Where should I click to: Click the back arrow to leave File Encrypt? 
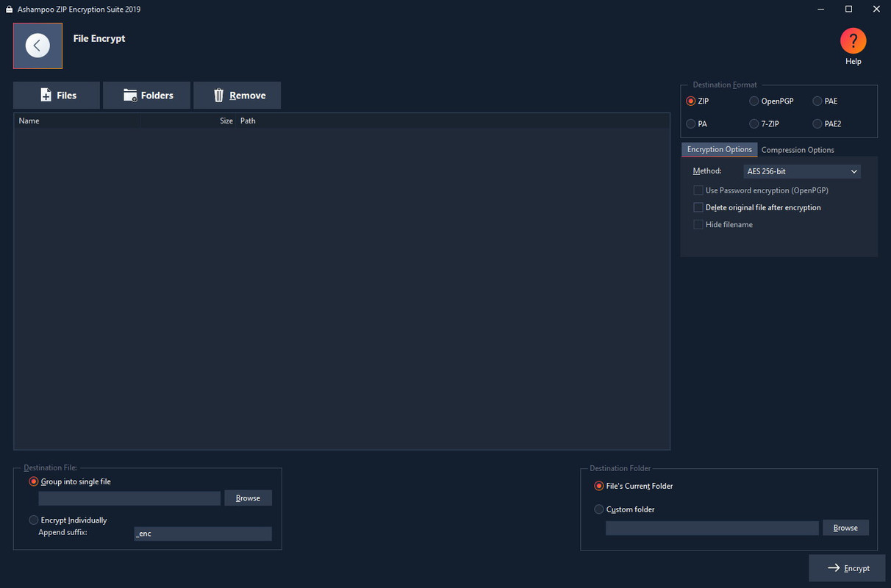point(37,45)
